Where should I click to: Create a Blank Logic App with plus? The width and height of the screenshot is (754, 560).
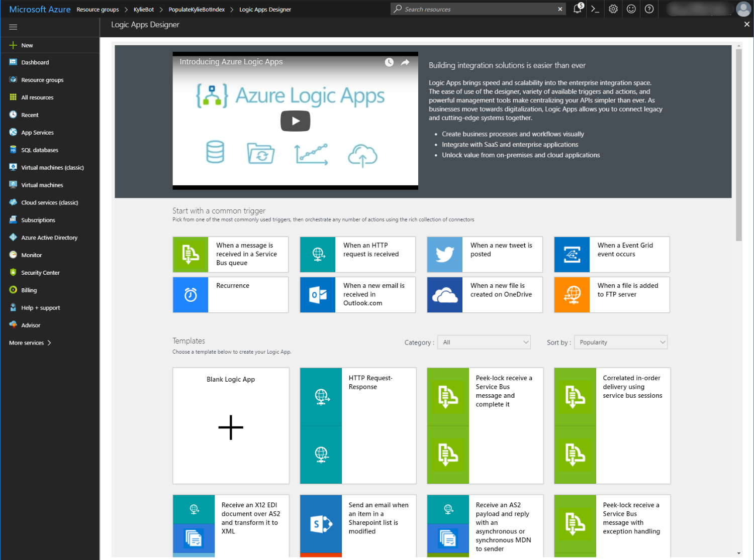coord(231,427)
